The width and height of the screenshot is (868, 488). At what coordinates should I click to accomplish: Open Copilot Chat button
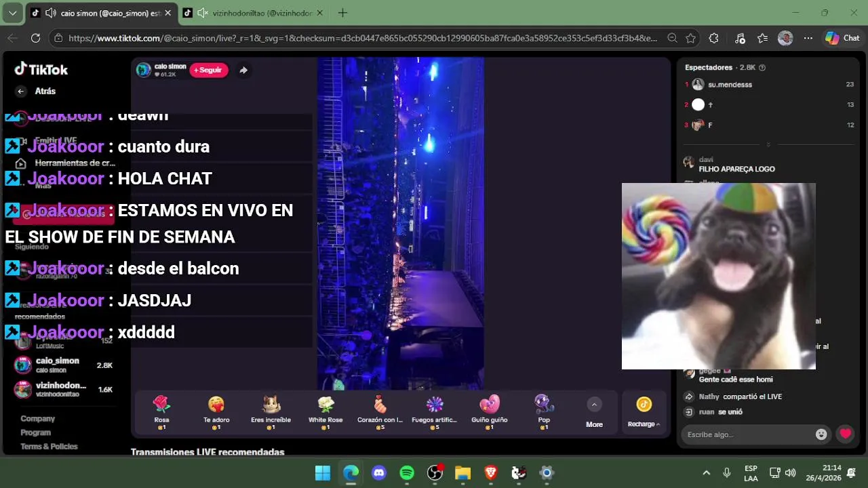coord(842,39)
